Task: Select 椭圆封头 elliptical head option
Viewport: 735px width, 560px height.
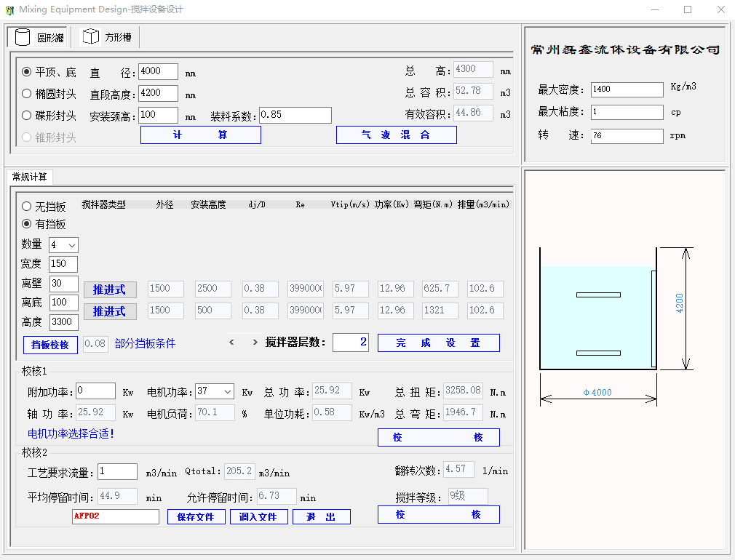Action: (27, 94)
